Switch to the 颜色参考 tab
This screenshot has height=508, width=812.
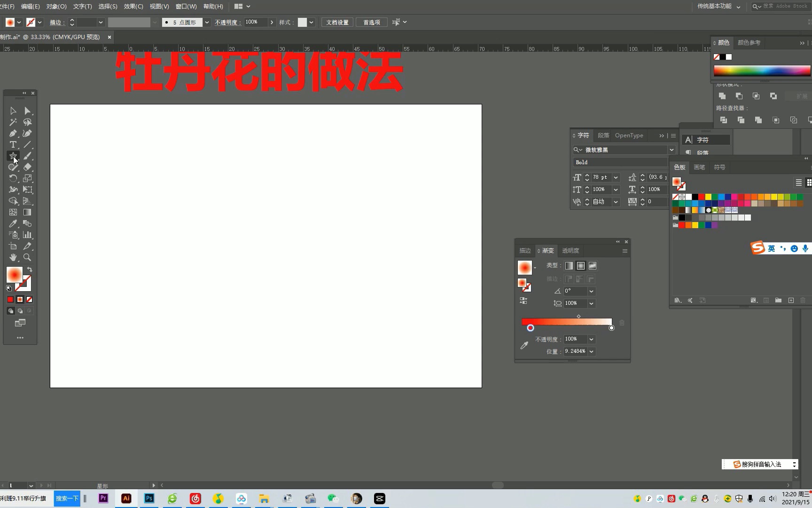tap(749, 42)
